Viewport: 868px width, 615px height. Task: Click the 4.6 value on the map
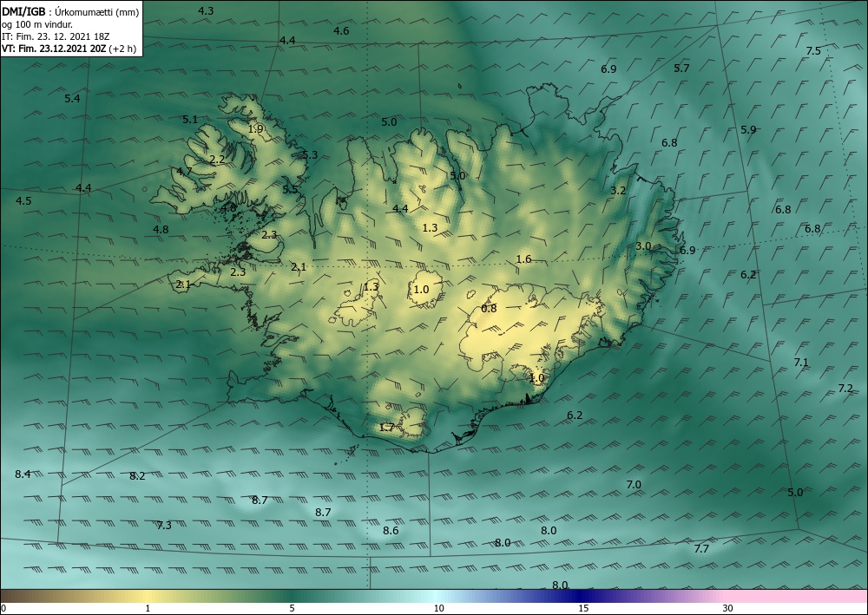[341, 31]
